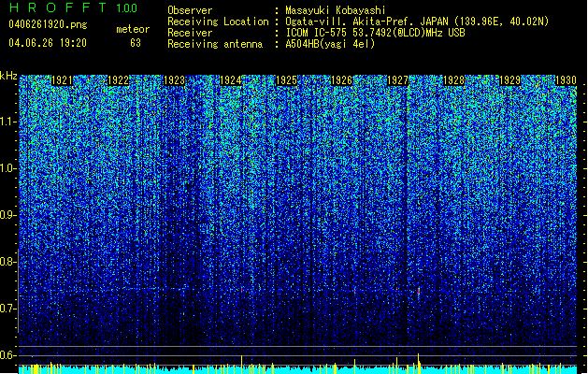This screenshot has width=588, height=374.
Task: Click the red meteor echo near 1926
Action: click(x=354, y=291)
